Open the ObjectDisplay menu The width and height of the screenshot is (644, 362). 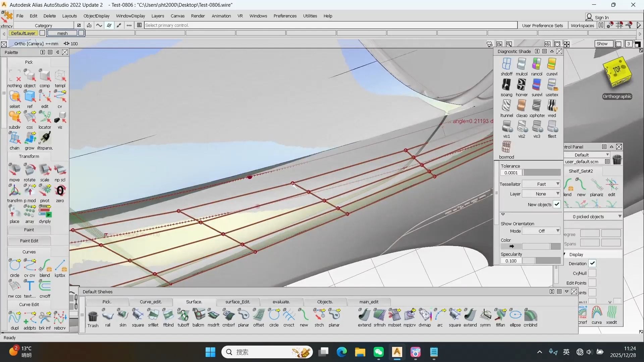pos(96,16)
